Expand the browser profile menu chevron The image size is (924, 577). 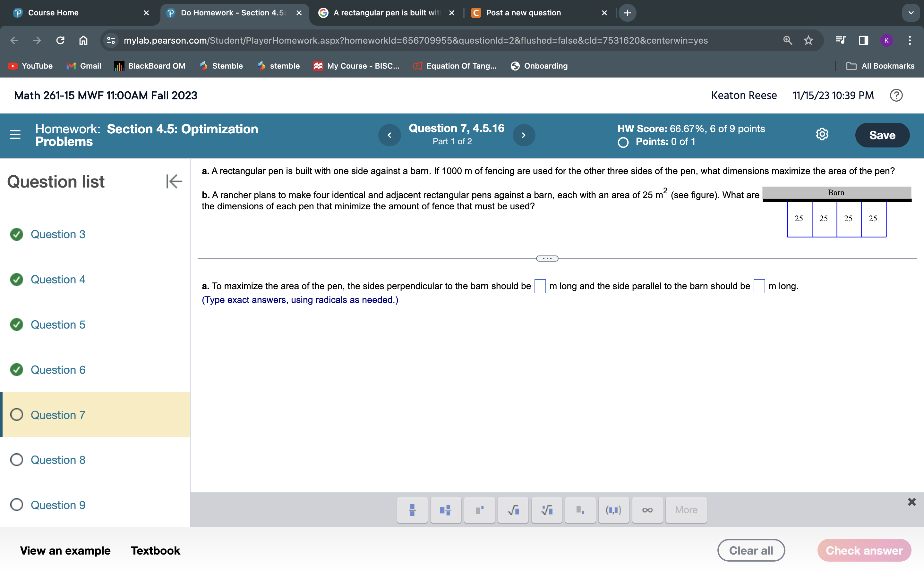911,13
